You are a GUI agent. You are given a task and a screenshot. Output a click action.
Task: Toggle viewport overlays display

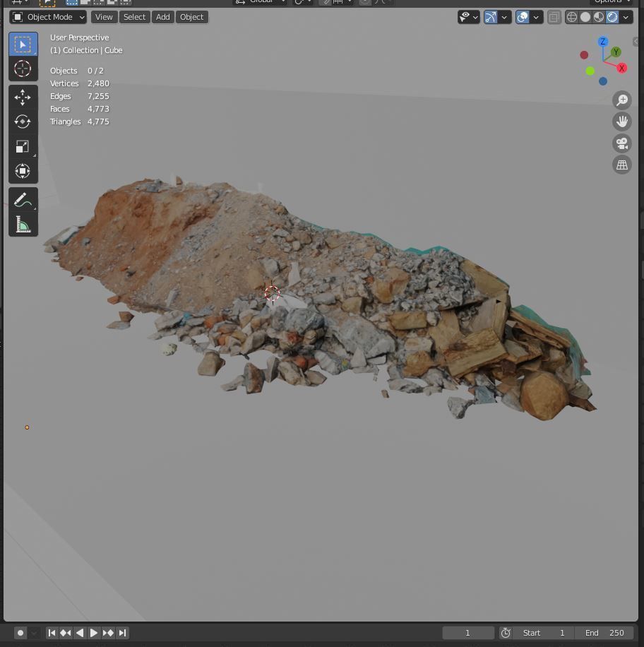[x=523, y=17]
